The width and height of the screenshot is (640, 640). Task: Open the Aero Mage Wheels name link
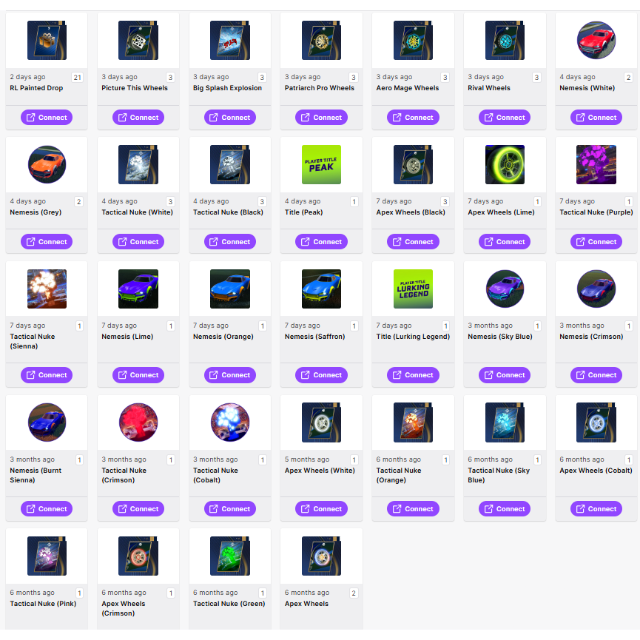point(405,88)
